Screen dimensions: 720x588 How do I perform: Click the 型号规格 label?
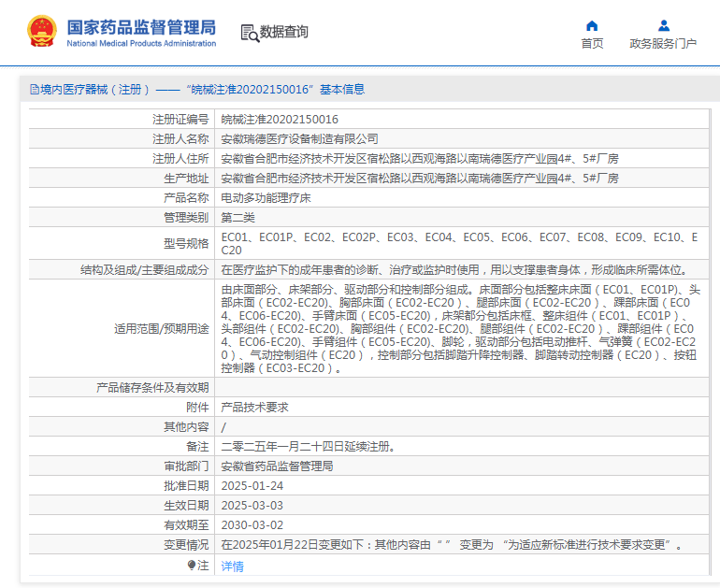[x=186, y=244]
